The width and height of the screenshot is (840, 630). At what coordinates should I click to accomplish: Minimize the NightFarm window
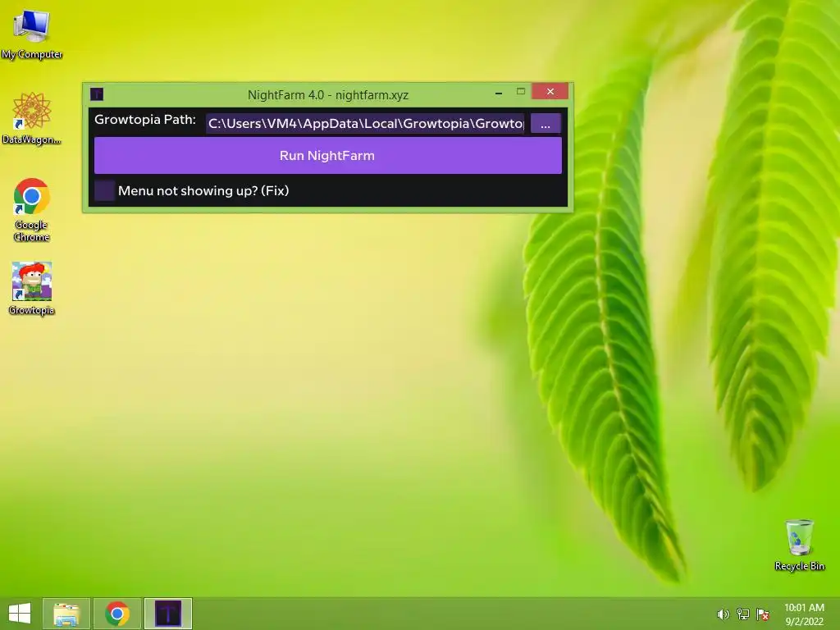[x=499, y=93]
